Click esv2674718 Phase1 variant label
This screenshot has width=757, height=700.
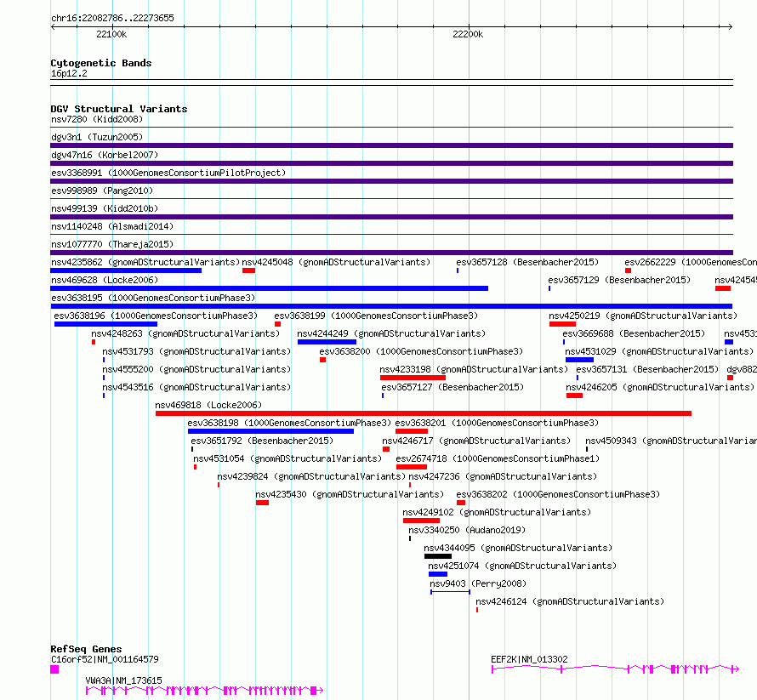498,458
